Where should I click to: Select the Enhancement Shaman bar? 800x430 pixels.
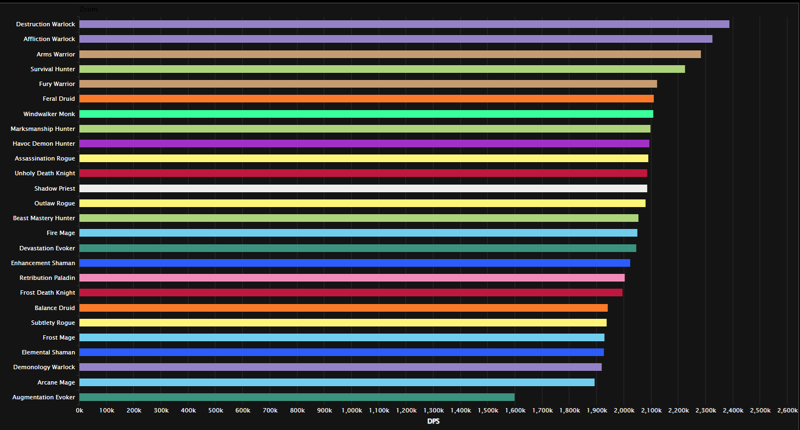(355, 263)
